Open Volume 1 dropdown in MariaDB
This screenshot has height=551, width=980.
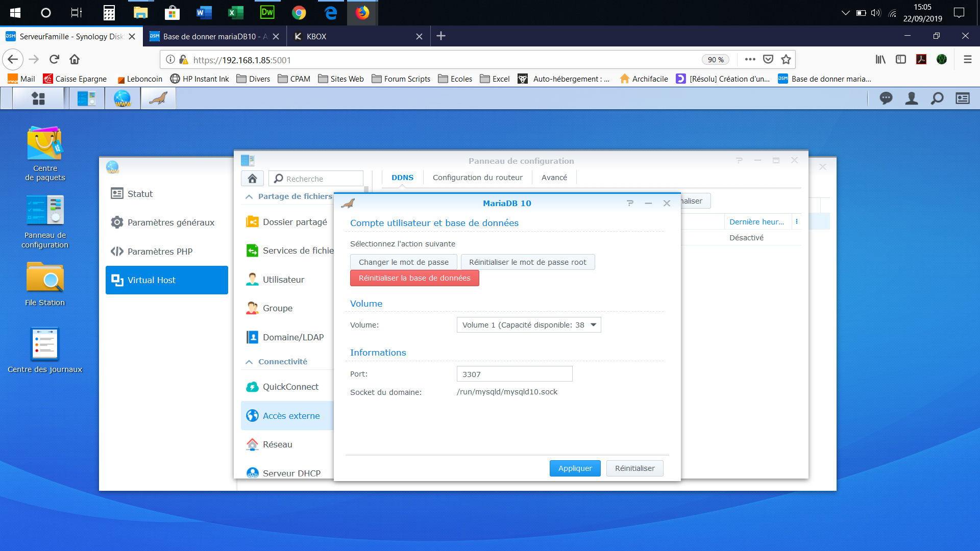(x=529, y=325)
